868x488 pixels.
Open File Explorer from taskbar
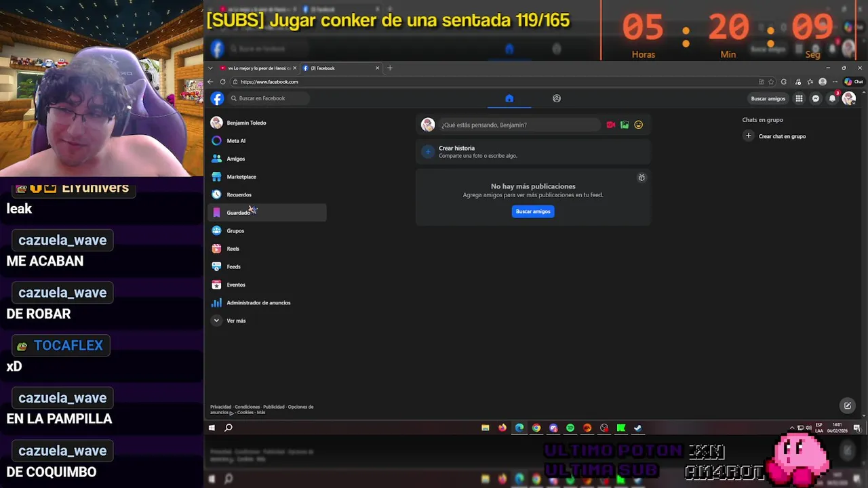485,428
